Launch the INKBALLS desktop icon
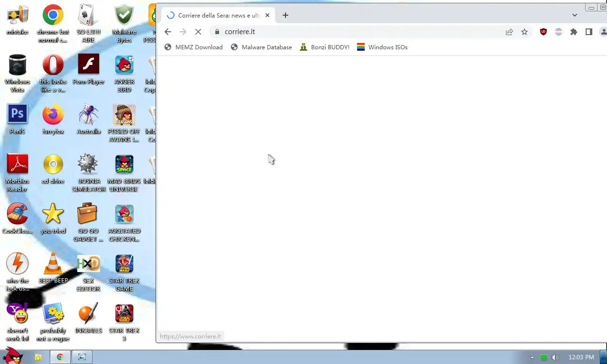This screenshot has width=607, height=364. click(89, 318)
